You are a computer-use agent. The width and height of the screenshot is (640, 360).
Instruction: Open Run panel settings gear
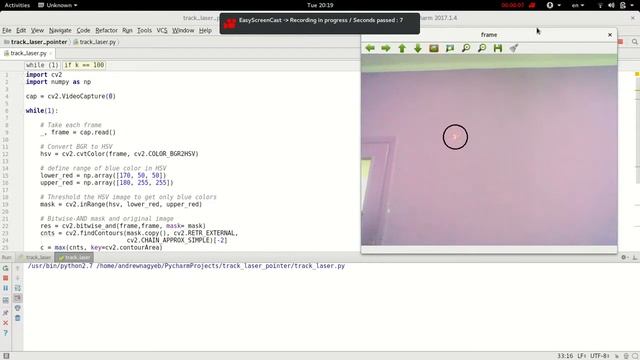624,257
